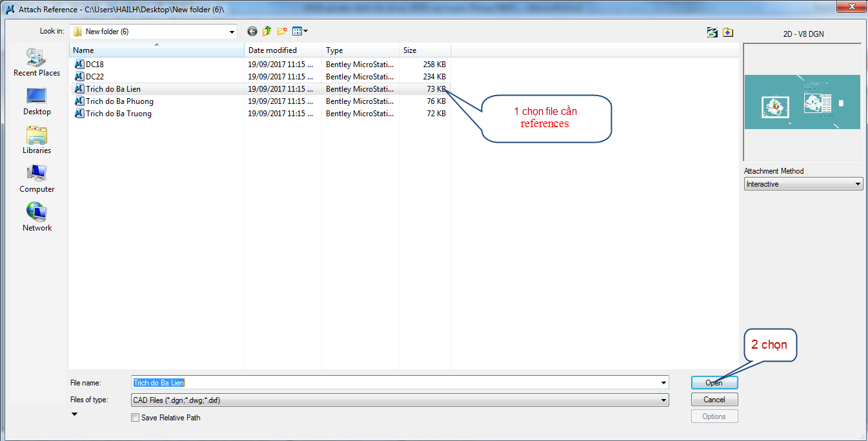Viewport: 868px width, 441px height.
Task: Go up one folder level
Action: [267, 32]
